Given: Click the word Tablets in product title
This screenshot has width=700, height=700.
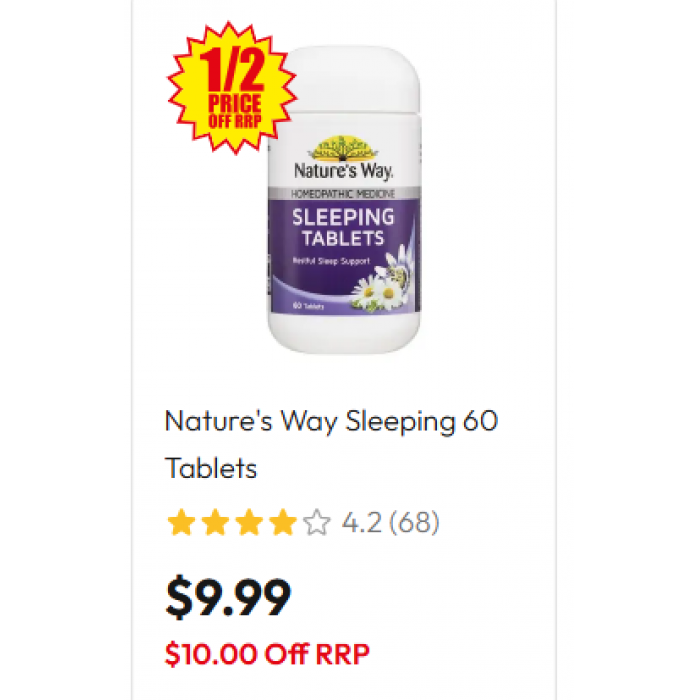Looking at the screenshot, I should 211,468.
